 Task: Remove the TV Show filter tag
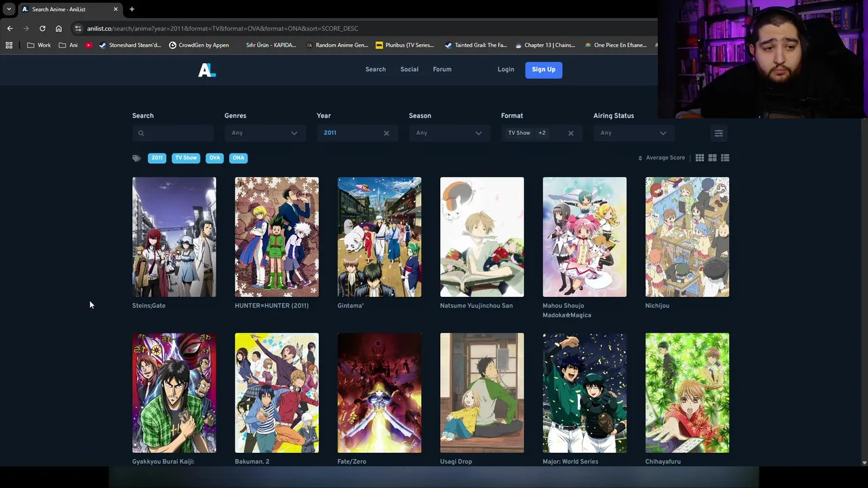coord(186,158)
